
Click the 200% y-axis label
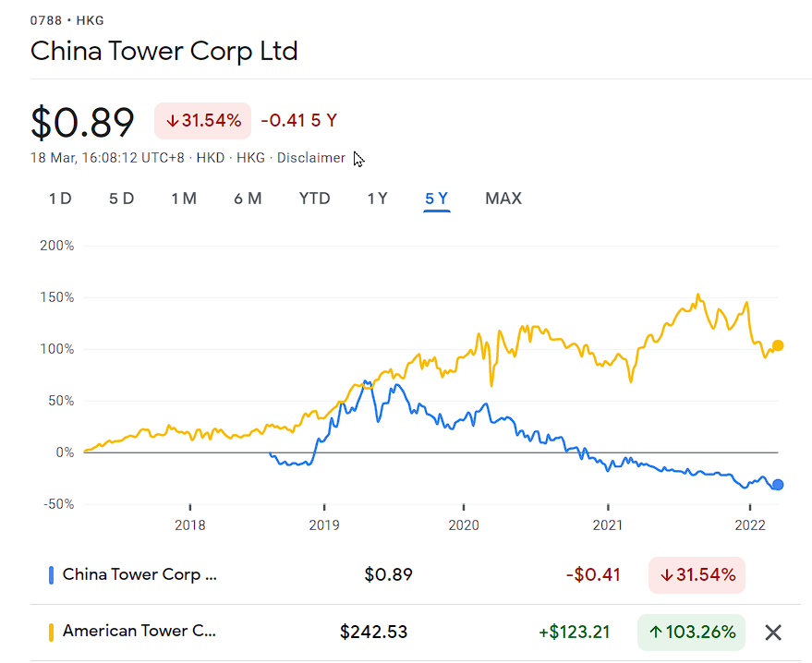(57, 246)
